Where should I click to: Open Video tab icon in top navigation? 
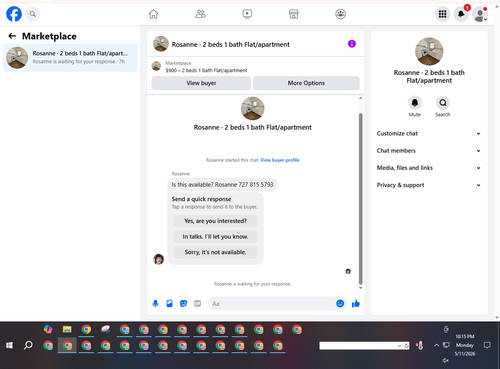[247, 14]
